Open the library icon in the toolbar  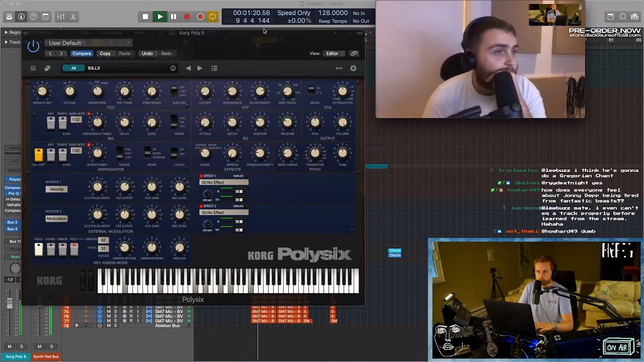click(9, 17)
